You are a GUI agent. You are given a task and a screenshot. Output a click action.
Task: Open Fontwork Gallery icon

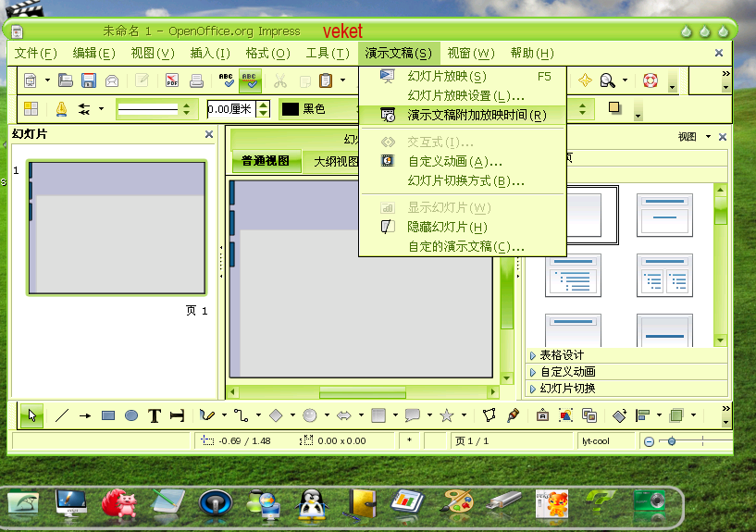click(x=542, y=415)
